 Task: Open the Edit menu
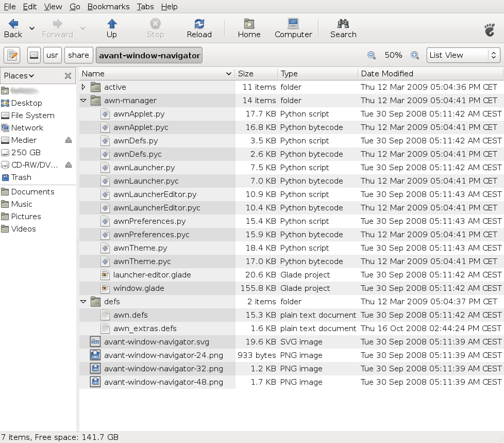29,6
